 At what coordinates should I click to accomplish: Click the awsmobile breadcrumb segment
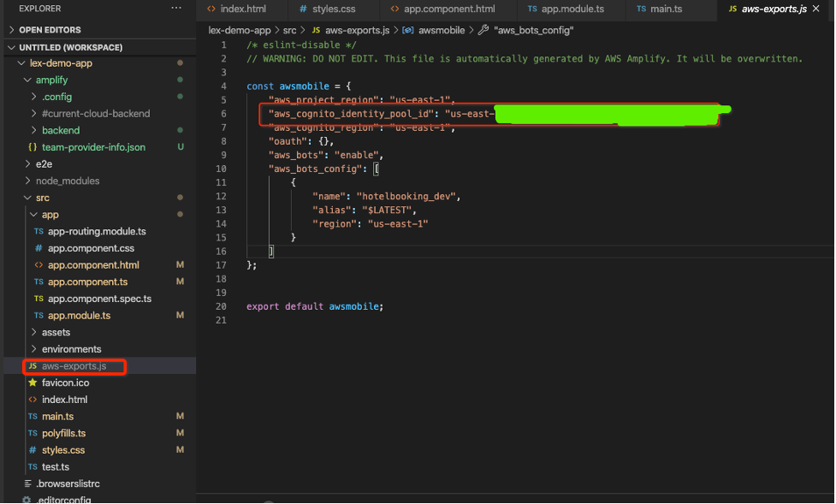click(x=442, y=30)
